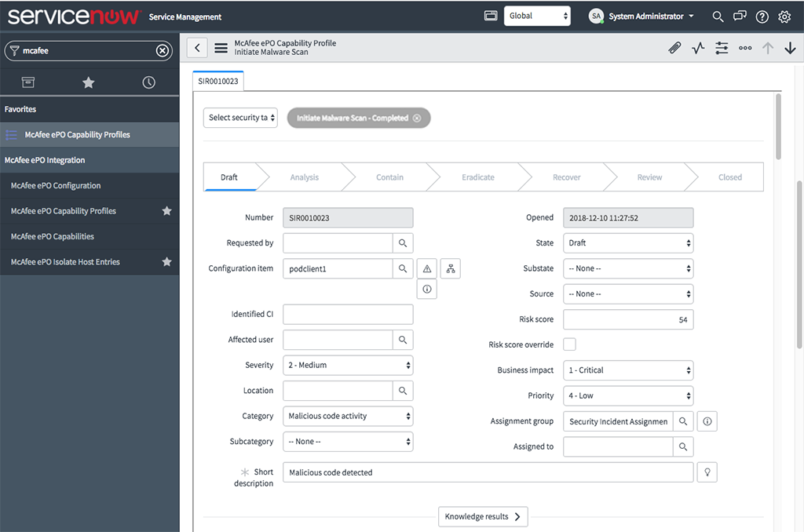Viewport: 804px width, 532px height.
Task: Open the Severity dropdown
Action: point(348,366)
